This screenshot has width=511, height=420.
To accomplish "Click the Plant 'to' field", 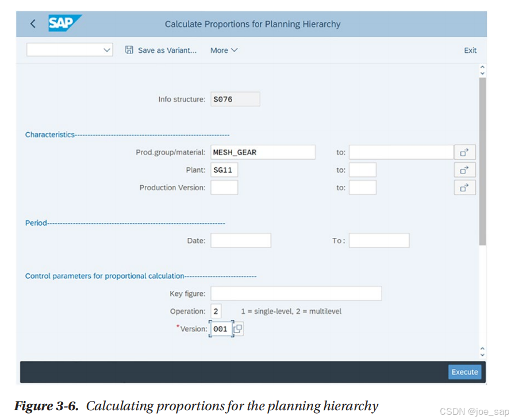I will 363,169.
